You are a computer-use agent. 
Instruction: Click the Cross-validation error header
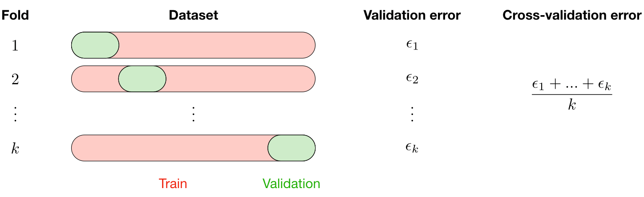(x=572, y=16)
